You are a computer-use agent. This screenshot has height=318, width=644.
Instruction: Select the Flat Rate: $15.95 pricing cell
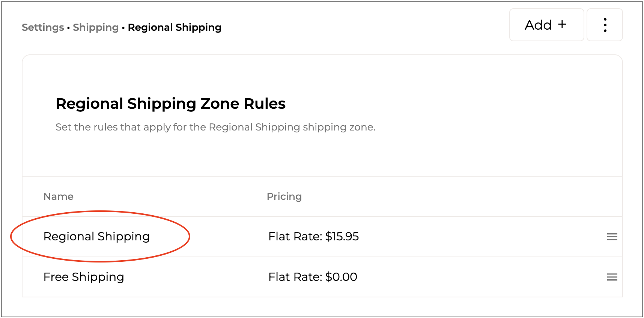pyautogui.click(x=313, y=237)
